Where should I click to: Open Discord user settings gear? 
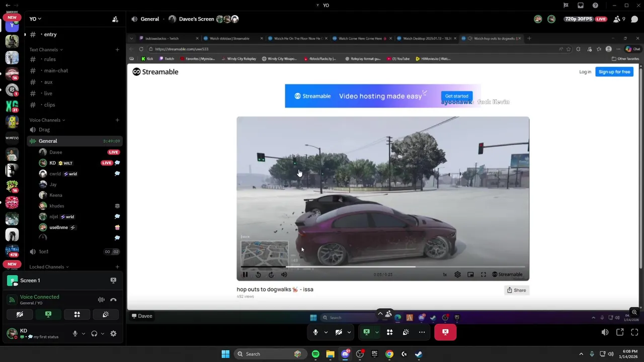113,333
